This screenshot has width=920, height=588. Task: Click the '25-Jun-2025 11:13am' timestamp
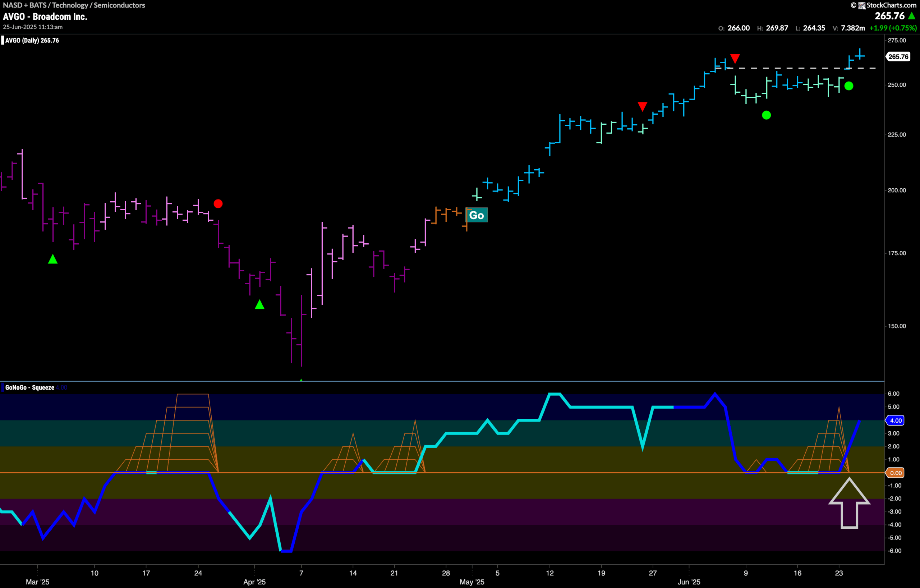click(33, 27)
